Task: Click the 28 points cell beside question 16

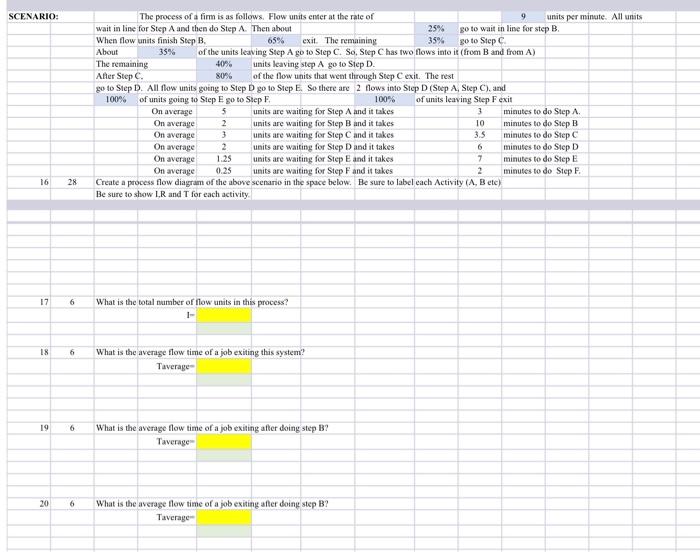Action: tap(72, 182)
